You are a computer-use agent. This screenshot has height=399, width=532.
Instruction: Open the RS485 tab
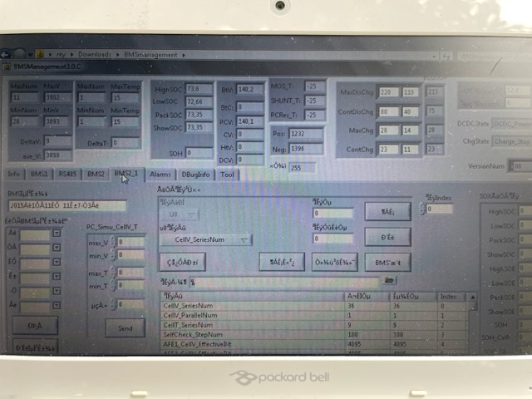pos(67,175)
